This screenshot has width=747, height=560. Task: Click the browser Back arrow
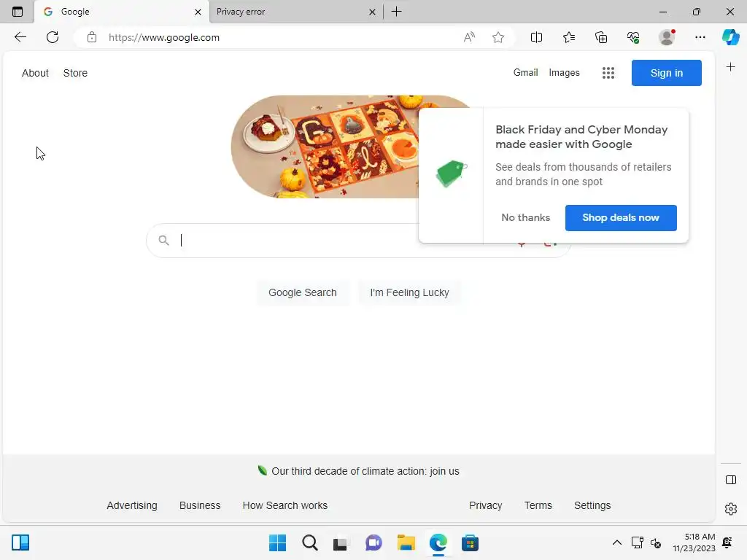20,37
